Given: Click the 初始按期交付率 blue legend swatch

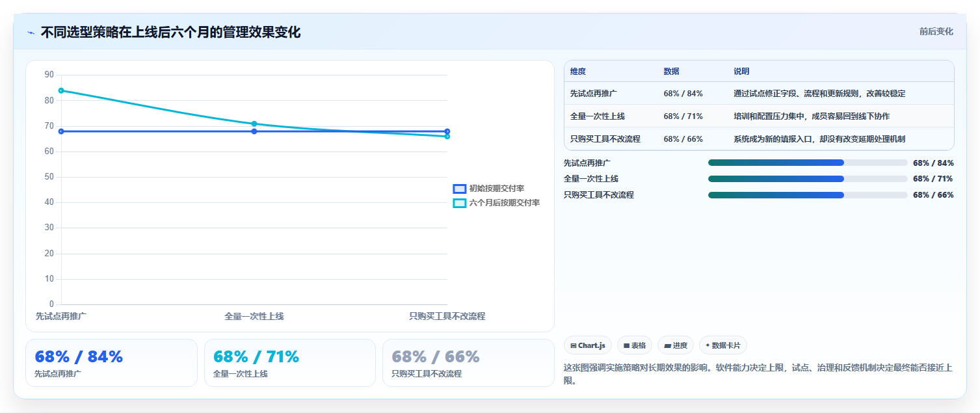Looking at the screenshot, I should click(x=459, y=189).
